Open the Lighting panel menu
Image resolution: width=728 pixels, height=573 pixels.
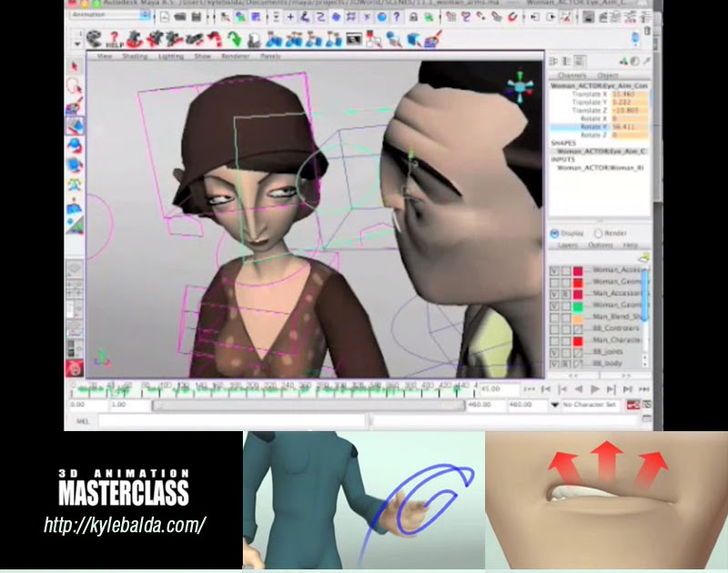point(171,56)
